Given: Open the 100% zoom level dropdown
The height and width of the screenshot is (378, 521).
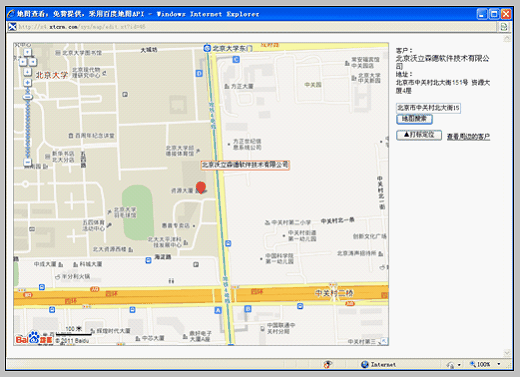Looking at the screenshot, I should [x=499, y=364].
